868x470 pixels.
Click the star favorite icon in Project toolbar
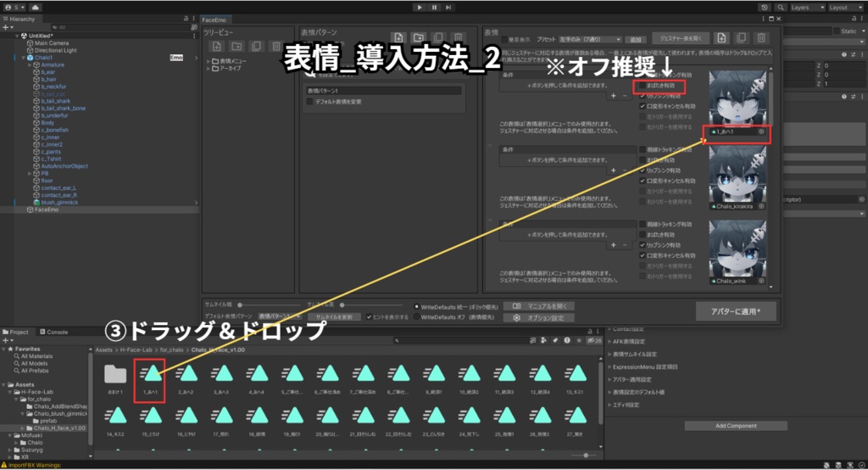click(579, 340)
